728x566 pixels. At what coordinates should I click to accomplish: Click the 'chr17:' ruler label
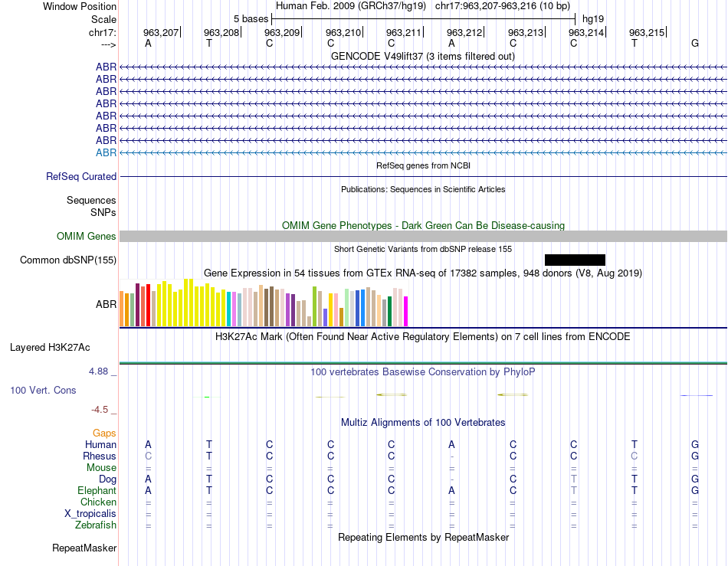(102, 32)
